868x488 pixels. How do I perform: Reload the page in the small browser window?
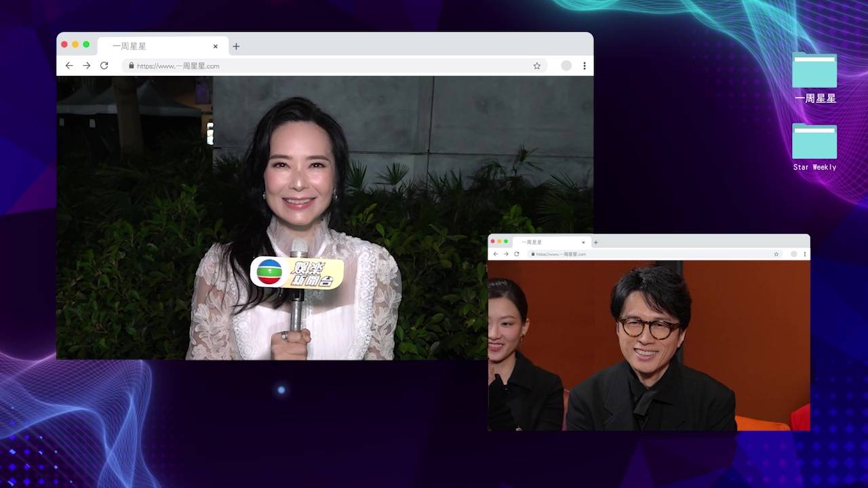pos(517,254)
